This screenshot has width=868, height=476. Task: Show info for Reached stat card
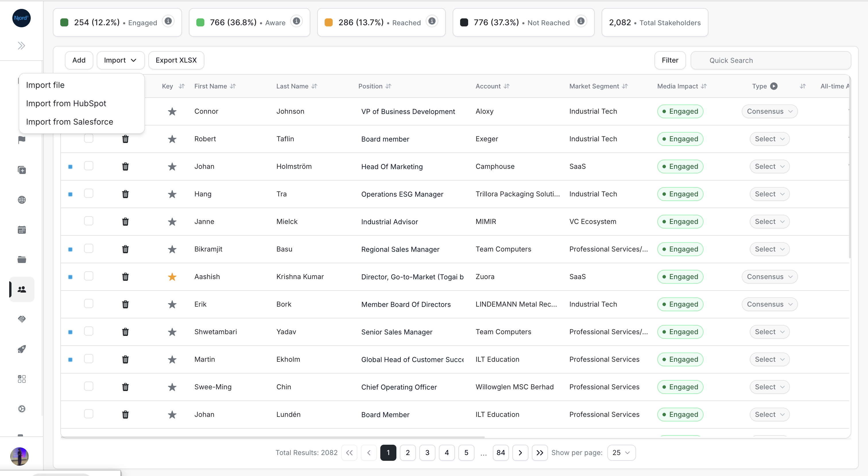432,21
